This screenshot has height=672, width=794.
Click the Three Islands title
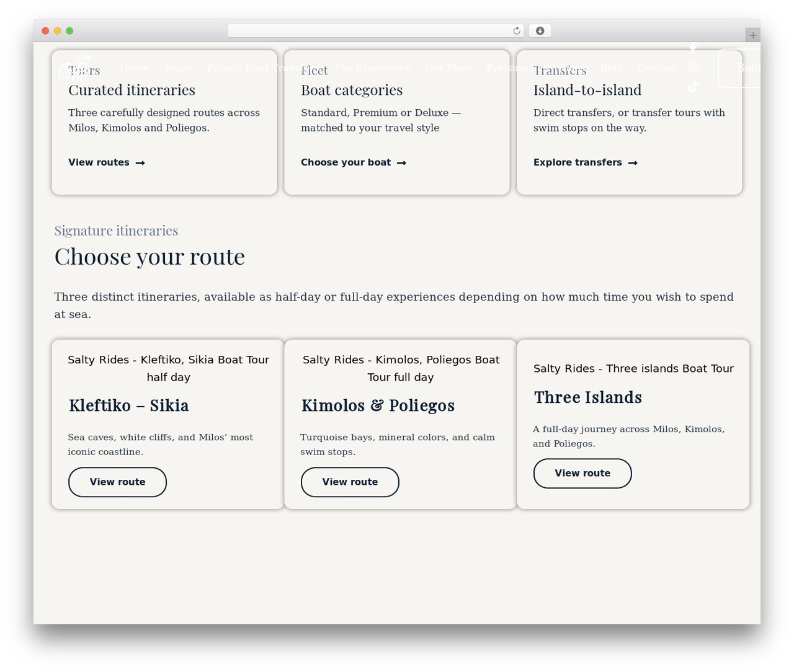pos(588,397)
